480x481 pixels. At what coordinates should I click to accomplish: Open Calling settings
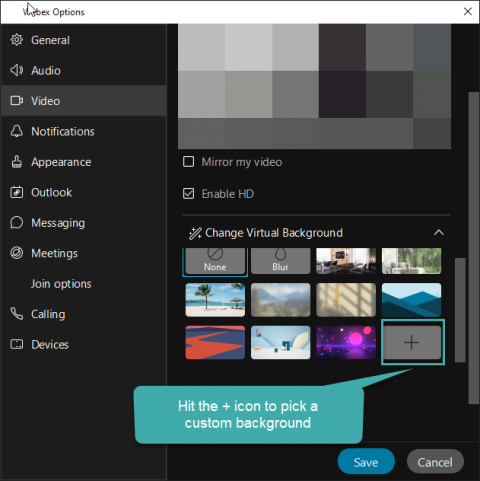point(84,314)
